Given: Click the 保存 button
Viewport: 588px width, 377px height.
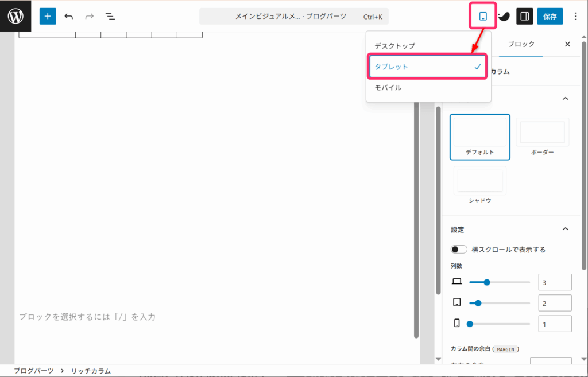Looking at the screenshot, I should pos(550,16).
